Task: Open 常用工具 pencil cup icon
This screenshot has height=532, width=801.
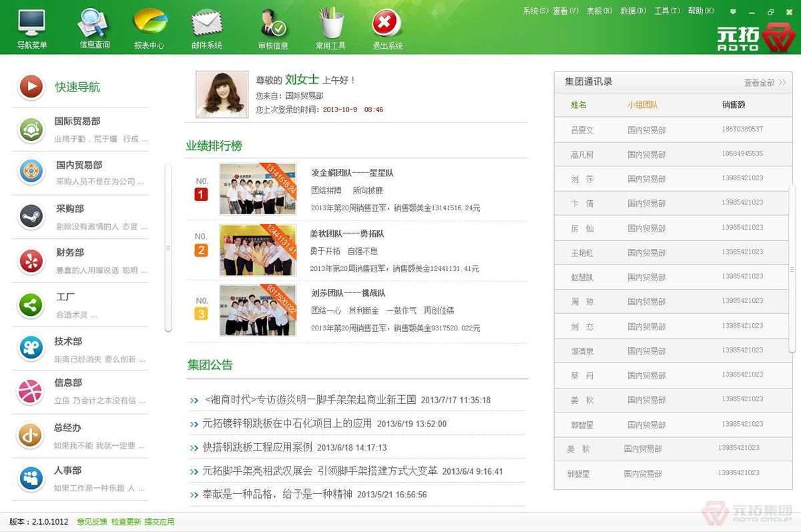Action: point(330,23)
